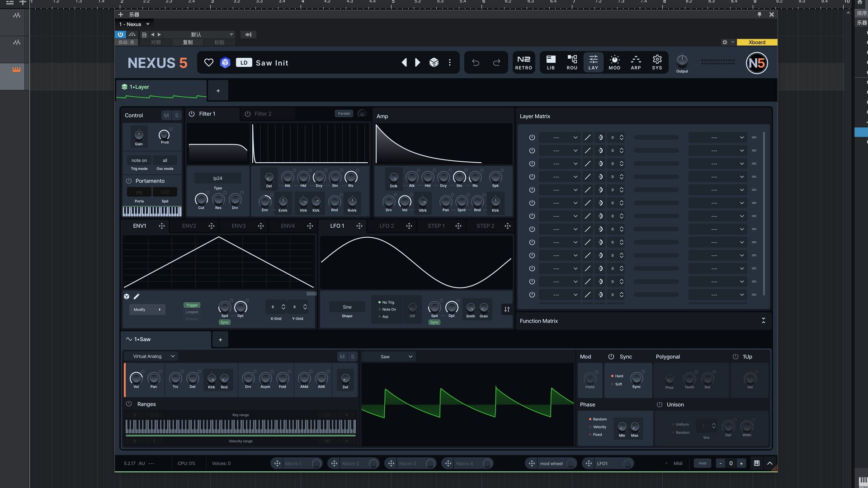Open the lp24 filter Type selector
This screenshot has height=488, width=868.
point(218,178)
